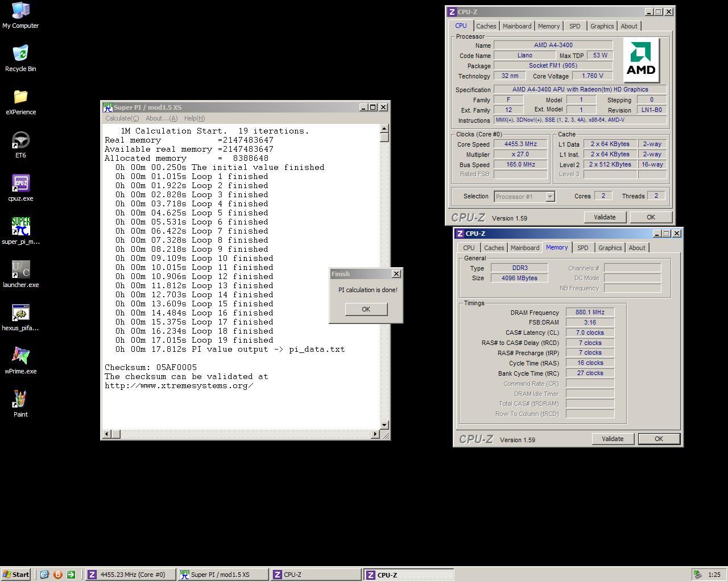
Task: Switch to About tab in upper CPU-Z
Action: pyautogui.click(x=629, y=26)
